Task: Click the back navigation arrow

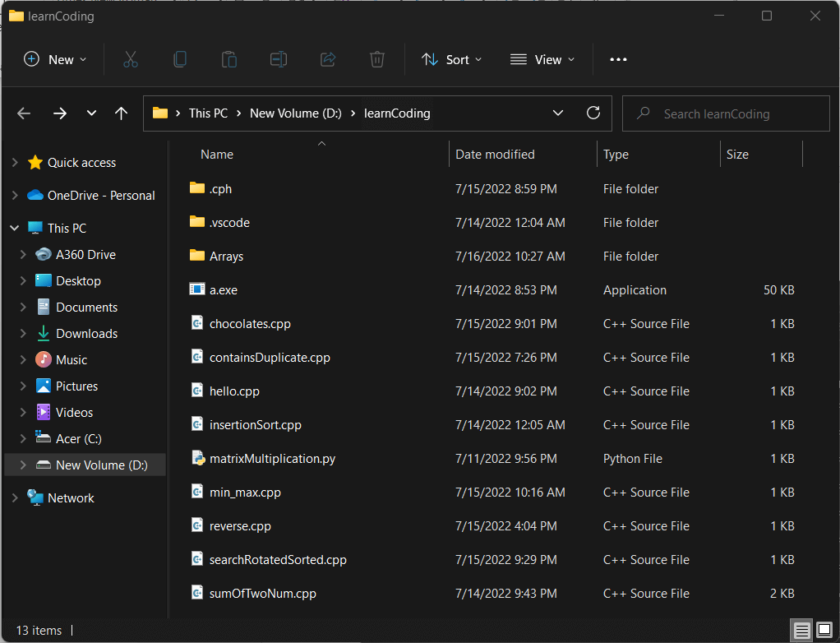Action: coord(23,113)
